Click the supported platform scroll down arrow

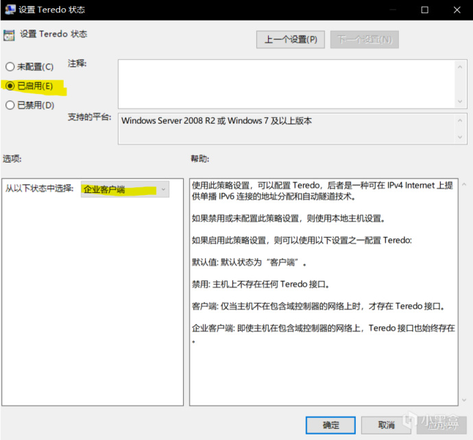460,137
